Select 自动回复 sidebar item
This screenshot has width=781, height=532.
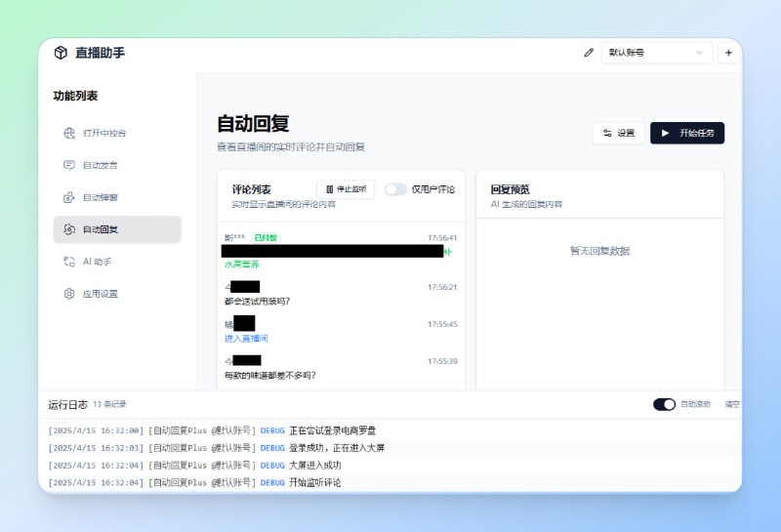(117, 229)
